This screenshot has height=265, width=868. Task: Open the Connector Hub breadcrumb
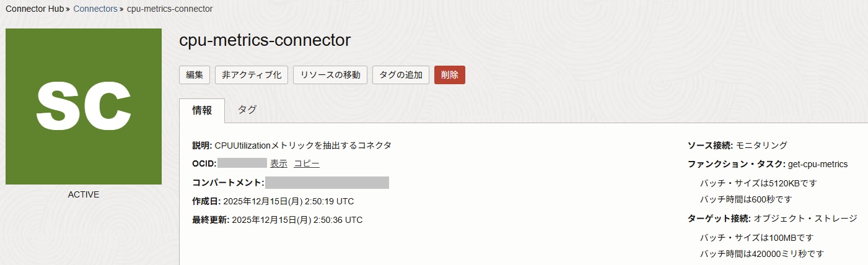35,9
